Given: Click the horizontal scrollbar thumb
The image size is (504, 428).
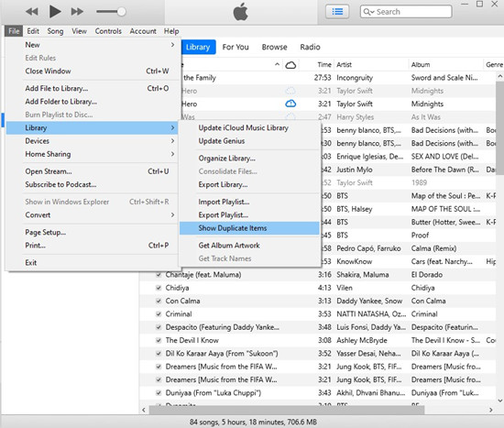Looking at the screenshot, I should pyautogui.click(x=287, y=410).
